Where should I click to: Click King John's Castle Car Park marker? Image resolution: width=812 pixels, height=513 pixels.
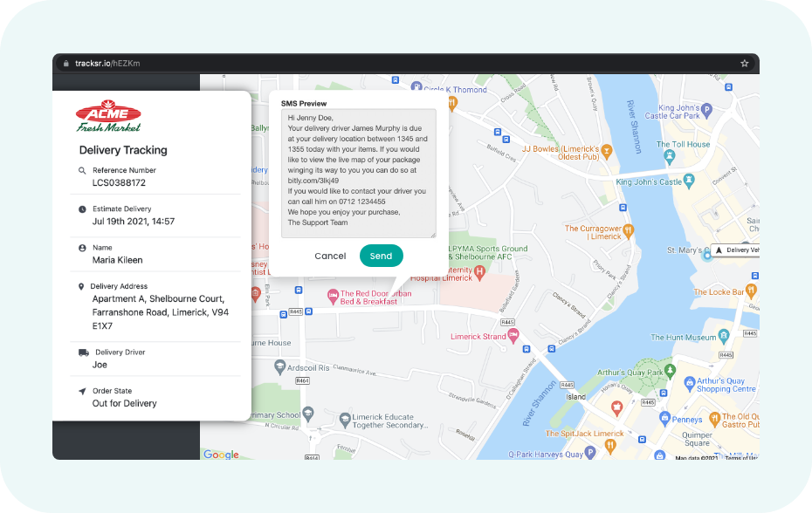tap(707, 110)
